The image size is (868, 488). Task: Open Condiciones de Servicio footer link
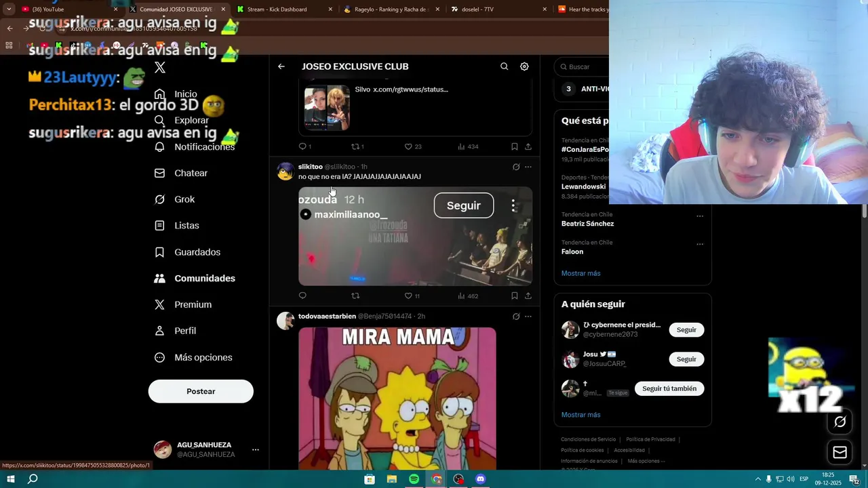588,439
